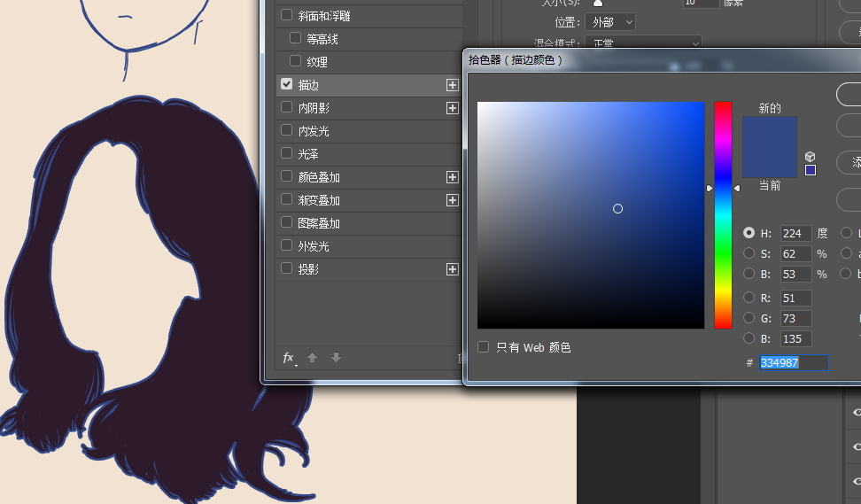Open the 位置 dropdown showing 外部
This screenshot has width=861, height=504.
tap(609, 22)
